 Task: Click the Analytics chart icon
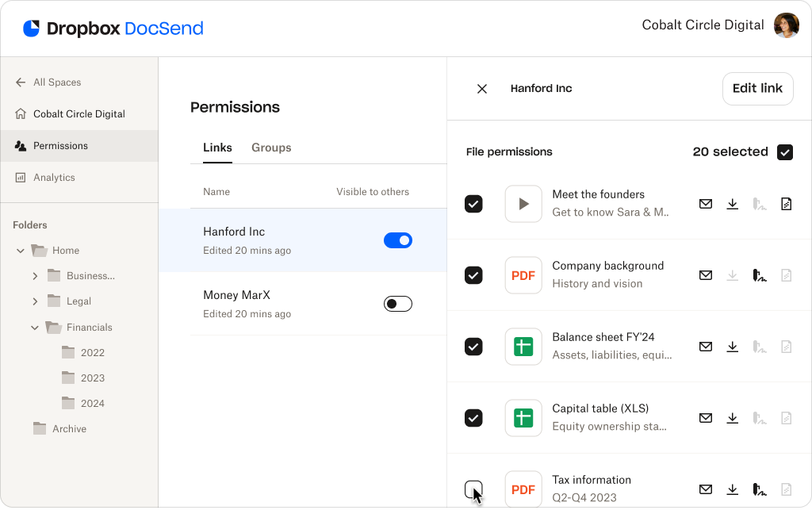point(21,178)
